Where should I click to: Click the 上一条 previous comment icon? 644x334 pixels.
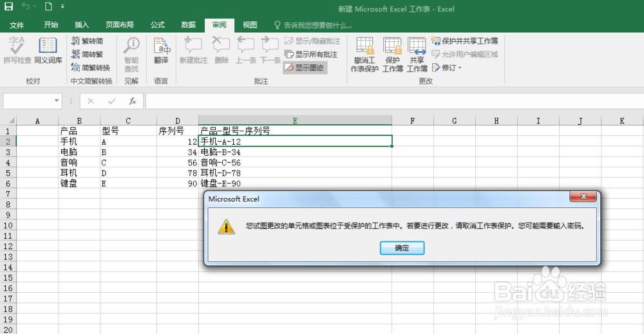245,50
